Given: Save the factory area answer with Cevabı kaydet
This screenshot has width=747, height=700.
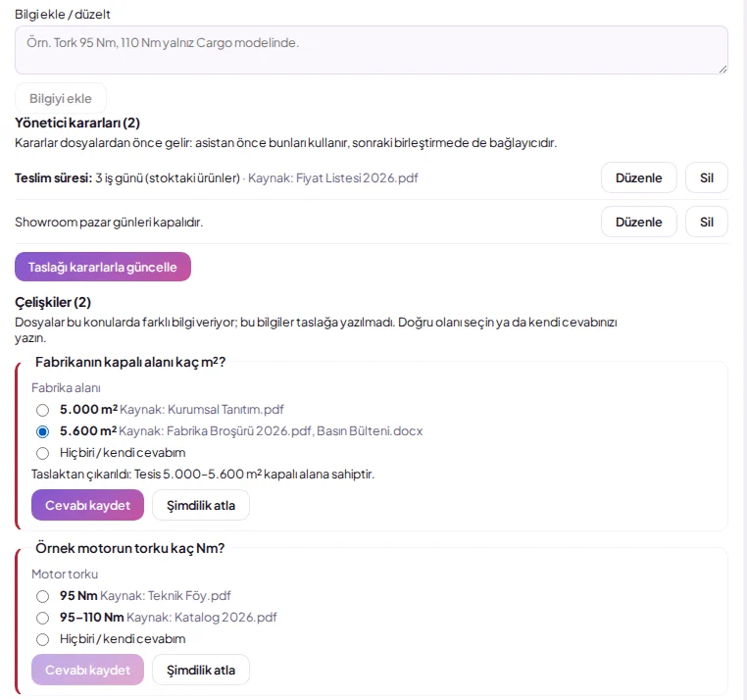Looking at the screenshot, I should [x=87, y=505].
